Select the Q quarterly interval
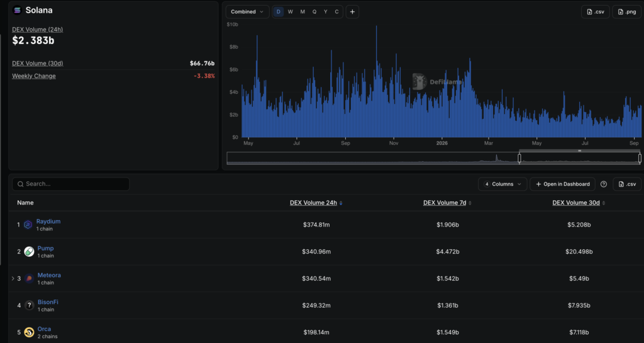This screenshot has height=343, width=644. [x=314, y=12]
